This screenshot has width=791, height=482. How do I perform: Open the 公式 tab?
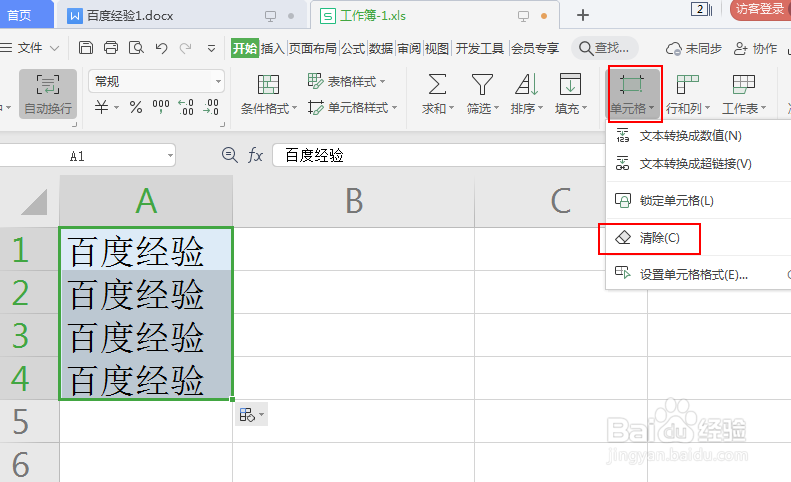pyautogui.click(x=353, y=48)
